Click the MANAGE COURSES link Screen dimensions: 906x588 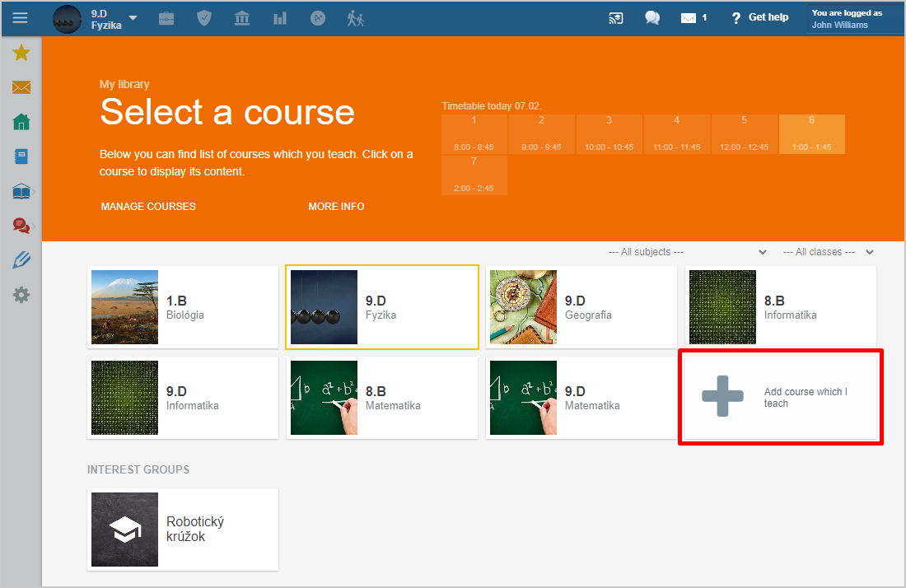click(148, 207)
